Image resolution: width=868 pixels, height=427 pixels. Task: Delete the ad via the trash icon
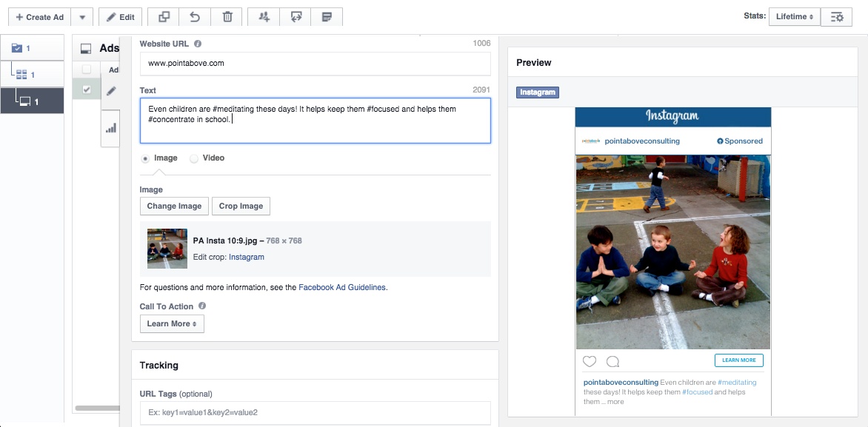click(227, 16)
